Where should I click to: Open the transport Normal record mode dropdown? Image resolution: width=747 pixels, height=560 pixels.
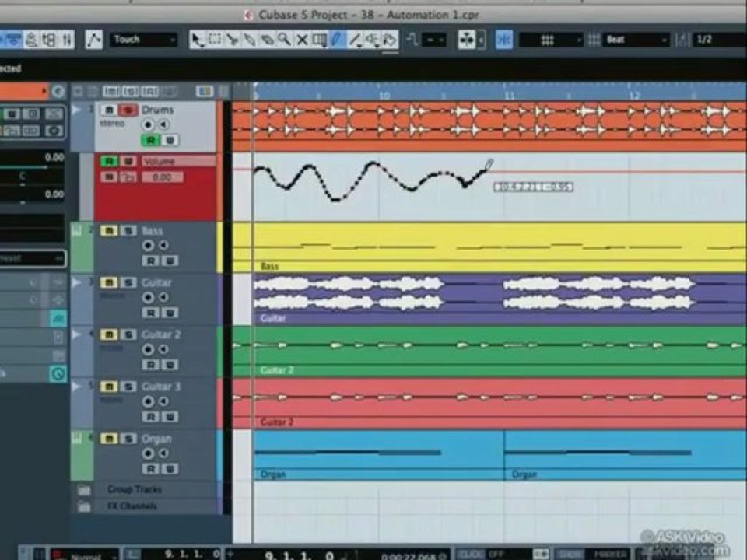[x=85, y=555]
